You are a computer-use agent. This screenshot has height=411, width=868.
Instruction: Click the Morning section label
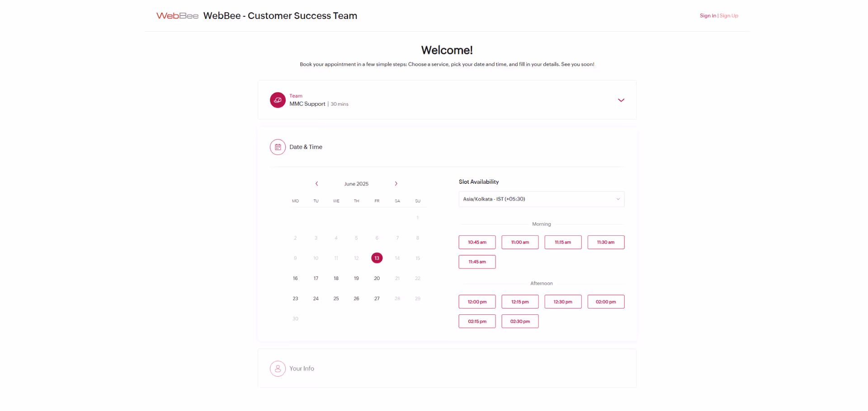click(x=541, y=224)
